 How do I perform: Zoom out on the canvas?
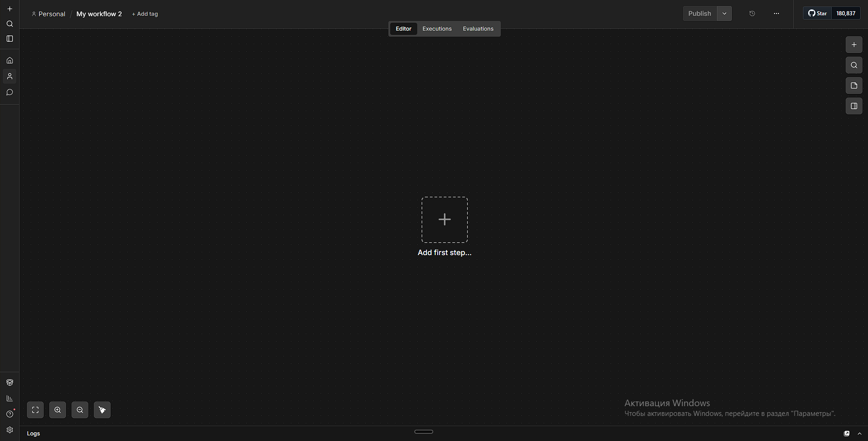click(80, 410)
